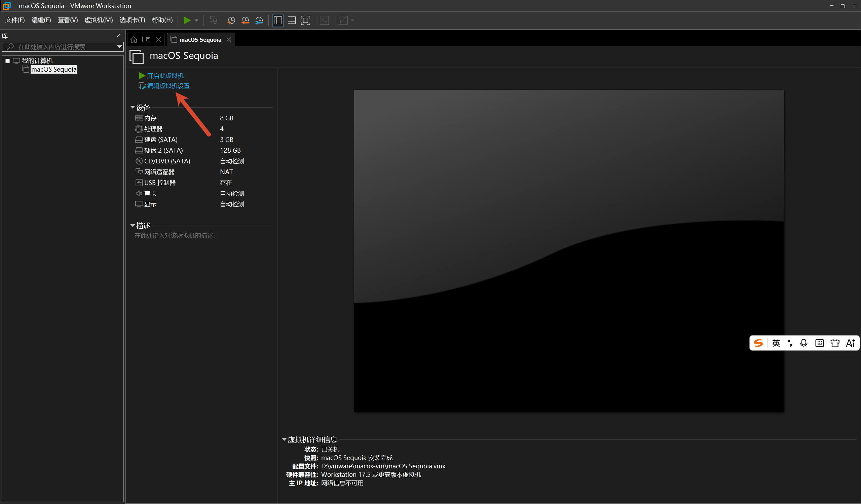Collapse the 虚拟机详细信息 section
This screenshot has width=861, height=504.
point(284,439)
